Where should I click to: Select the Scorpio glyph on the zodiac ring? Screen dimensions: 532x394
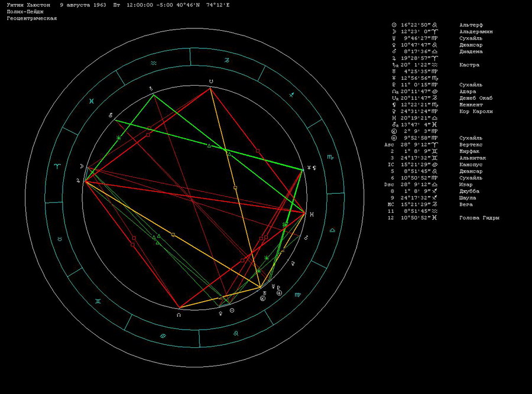330,157
